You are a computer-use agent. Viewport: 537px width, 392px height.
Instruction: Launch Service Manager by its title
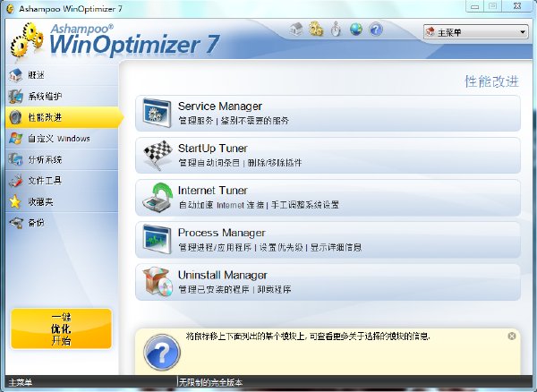220,107
